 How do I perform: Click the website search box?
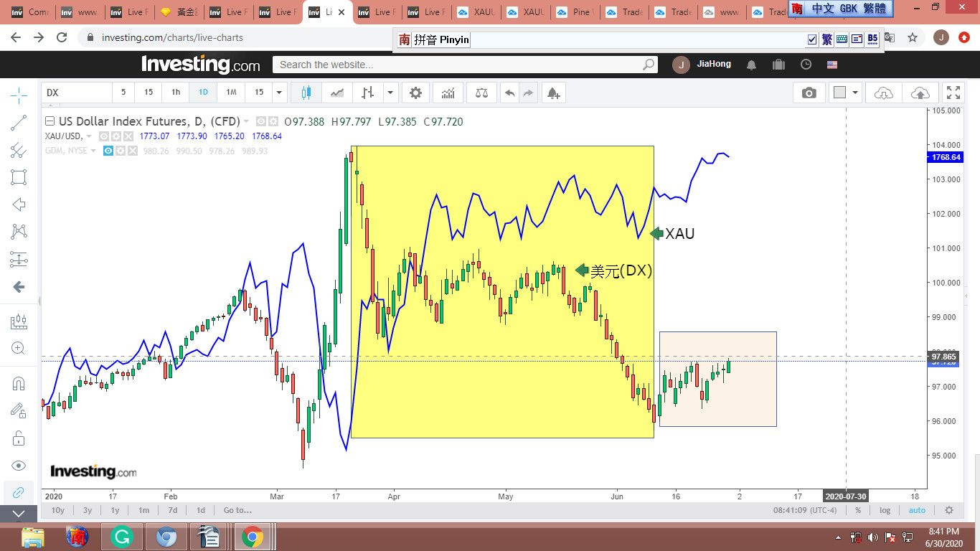(x=465, y=65)
